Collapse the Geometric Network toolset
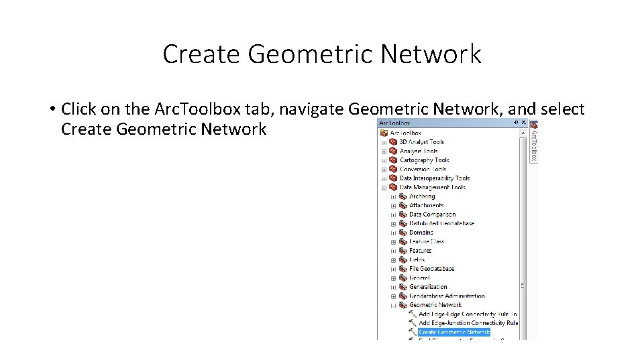644x362 pixels. pyautogui.click(x=394, y=306)
